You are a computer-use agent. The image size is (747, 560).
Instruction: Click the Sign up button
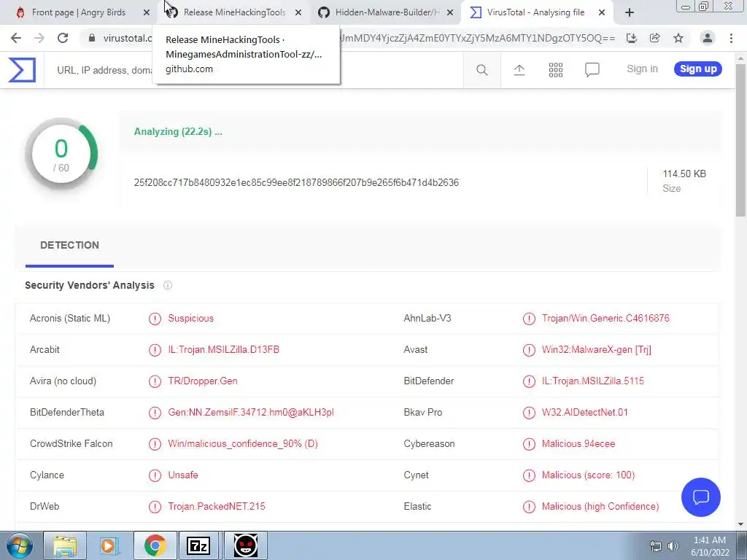coord(698,69)
